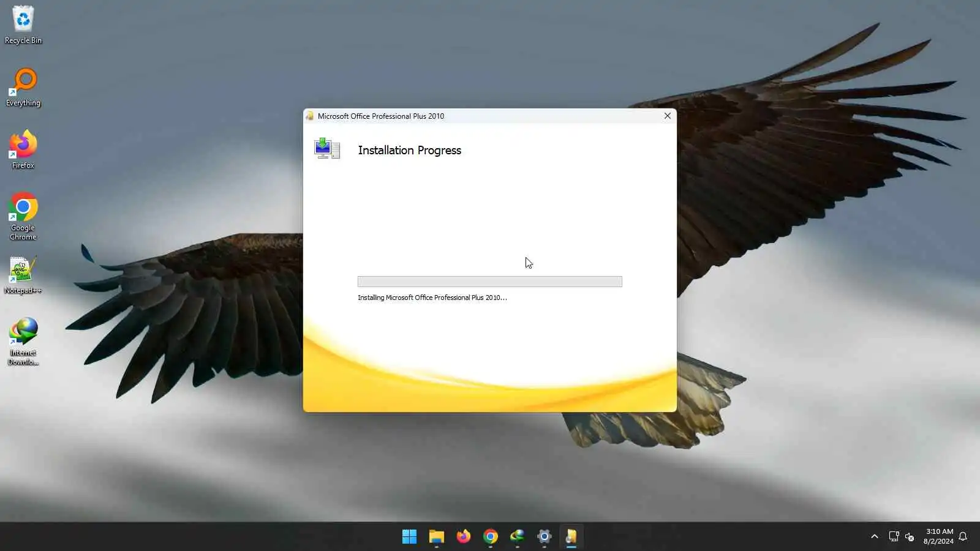The width and height of the screenshot is (980, 551).
Task: Open the notification bell in the taskbar
Action: click(963, 537)
